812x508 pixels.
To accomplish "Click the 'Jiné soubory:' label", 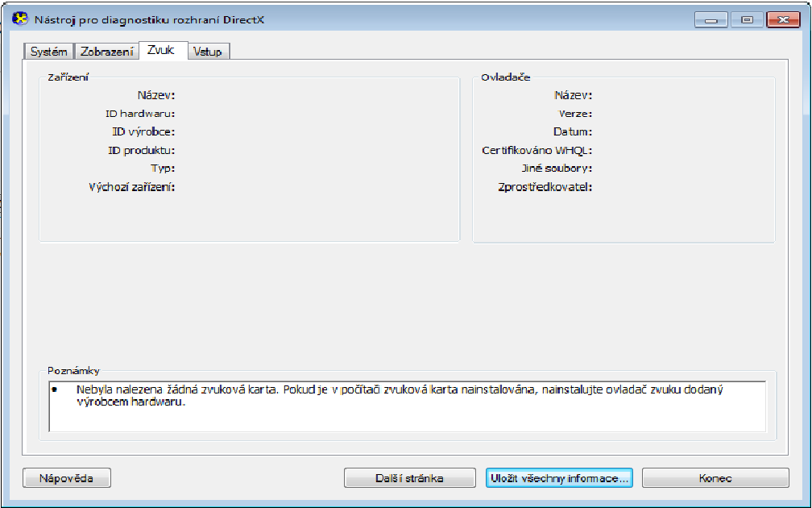I will 556,169.
